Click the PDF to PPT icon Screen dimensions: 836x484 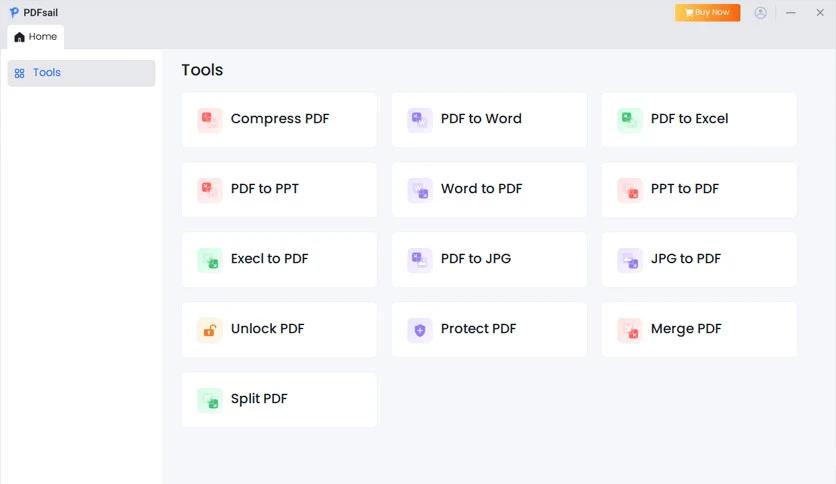pos(210,190)
